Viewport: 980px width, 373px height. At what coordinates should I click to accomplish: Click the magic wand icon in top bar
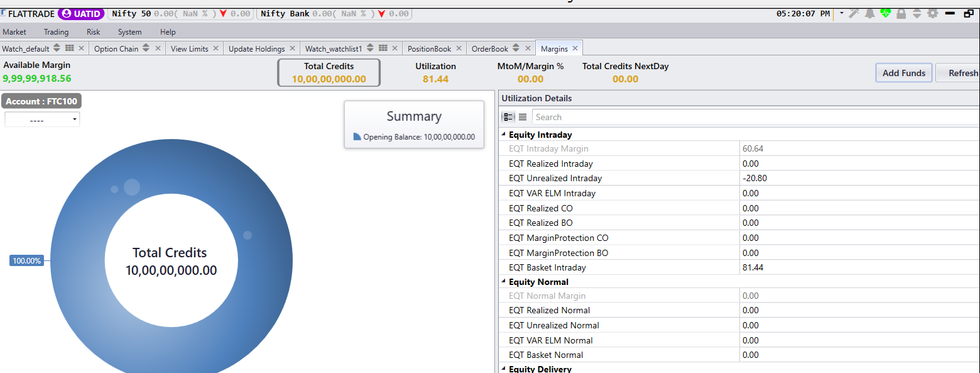[854, 13]
